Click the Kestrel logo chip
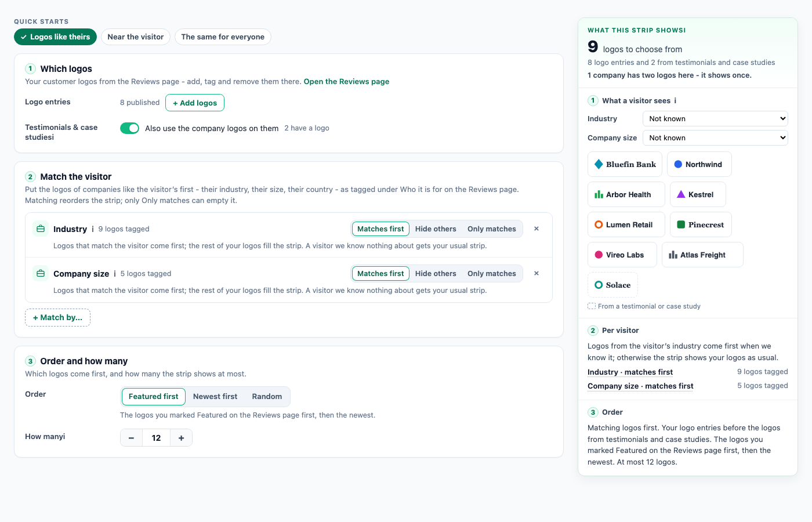812x522 pixels. click(698, 194)
